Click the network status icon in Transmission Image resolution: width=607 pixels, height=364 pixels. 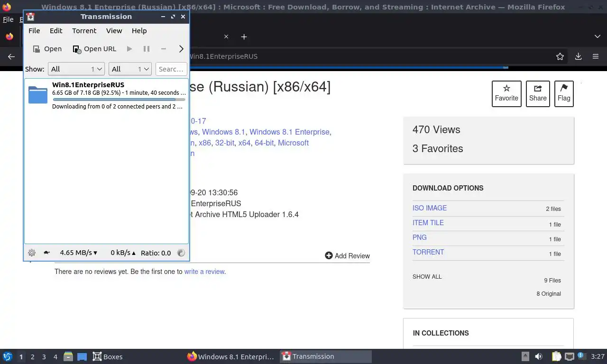pos(181,253)
